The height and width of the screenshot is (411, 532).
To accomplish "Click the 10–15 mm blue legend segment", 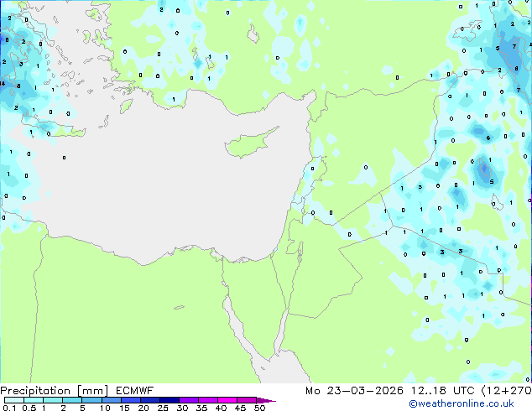I will click(112, 400).
